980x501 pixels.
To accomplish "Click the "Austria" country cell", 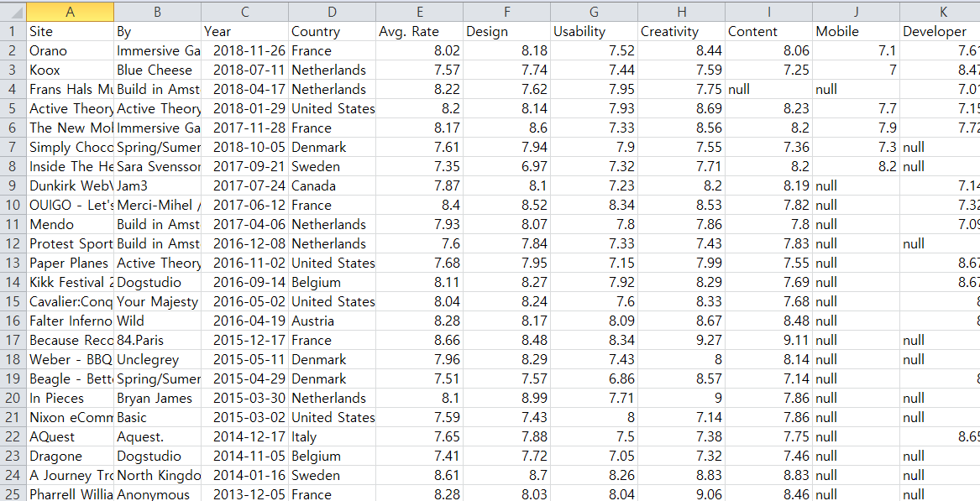I will tap(332, 321).
